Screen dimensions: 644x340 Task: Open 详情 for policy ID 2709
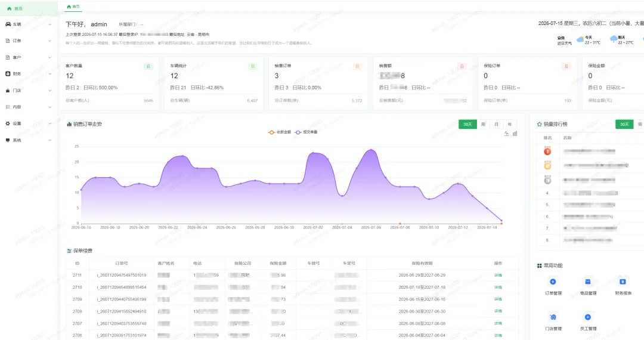498,299
